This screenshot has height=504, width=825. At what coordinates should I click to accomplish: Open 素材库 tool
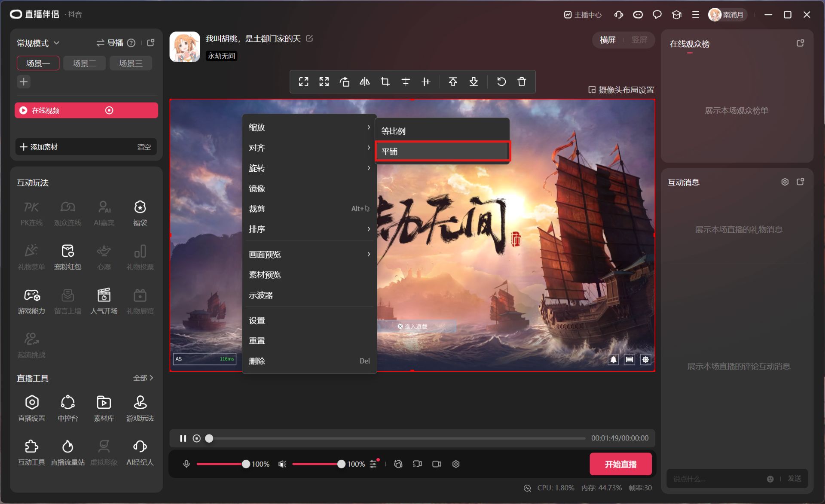[x=104, y=409]
